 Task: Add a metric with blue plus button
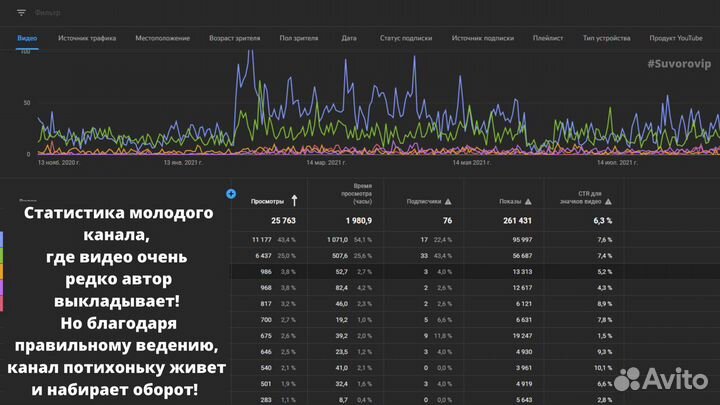(x=231, y=194)
